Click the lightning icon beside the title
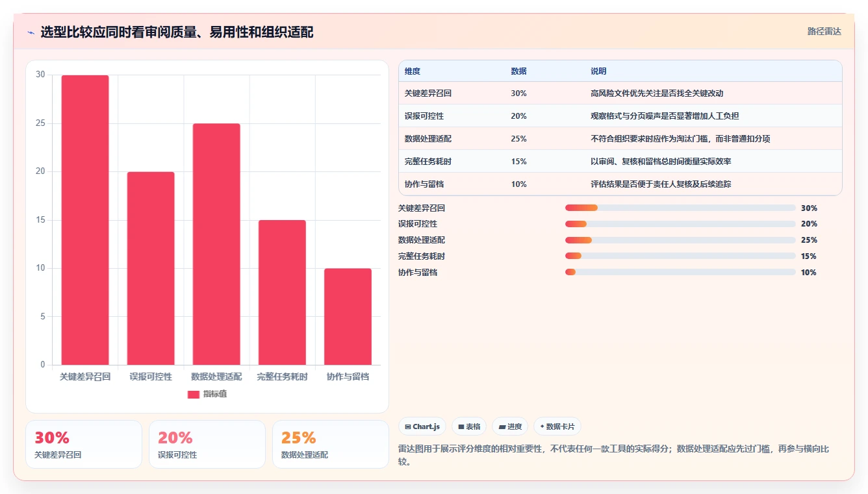 tap(31, 32)
